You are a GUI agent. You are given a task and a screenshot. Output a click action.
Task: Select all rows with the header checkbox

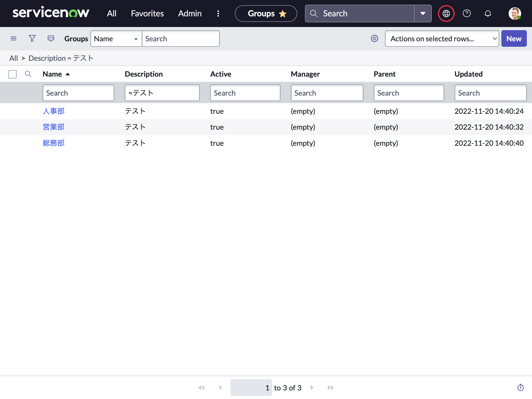[12, 74]
